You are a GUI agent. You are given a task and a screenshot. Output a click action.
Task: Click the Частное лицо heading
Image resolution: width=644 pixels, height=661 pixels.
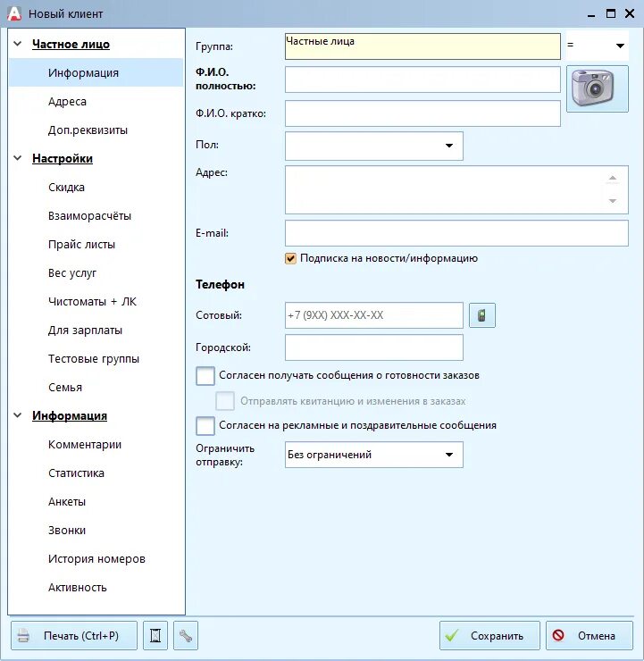coord(71,45)
